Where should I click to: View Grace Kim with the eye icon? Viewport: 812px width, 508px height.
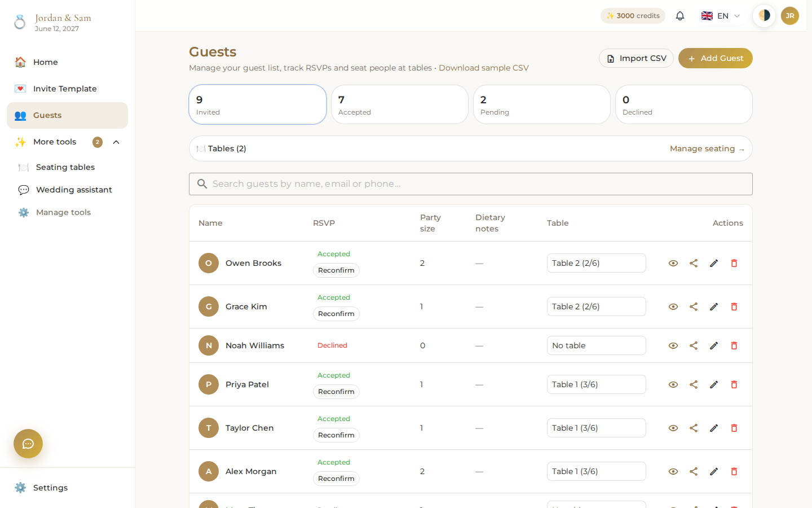[673, 306]
